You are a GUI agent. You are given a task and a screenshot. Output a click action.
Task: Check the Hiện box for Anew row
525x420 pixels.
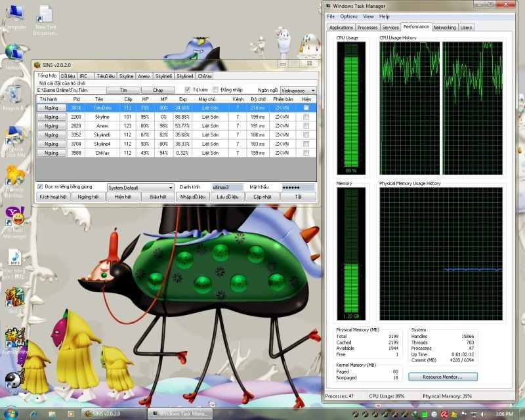coord(306,126)
